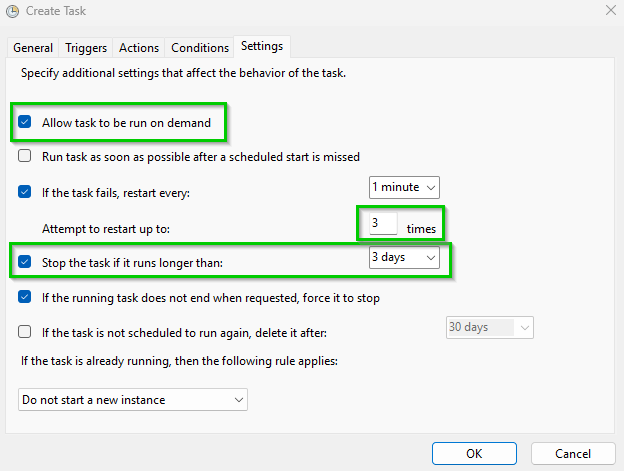Screen dimensions: 624x471
Task: Click the disabled 30 days dropdown
Action: coord(489,327)
